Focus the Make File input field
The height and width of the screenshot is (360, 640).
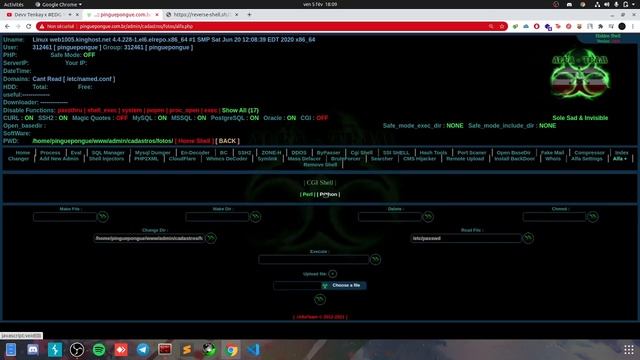coord(65,217)
